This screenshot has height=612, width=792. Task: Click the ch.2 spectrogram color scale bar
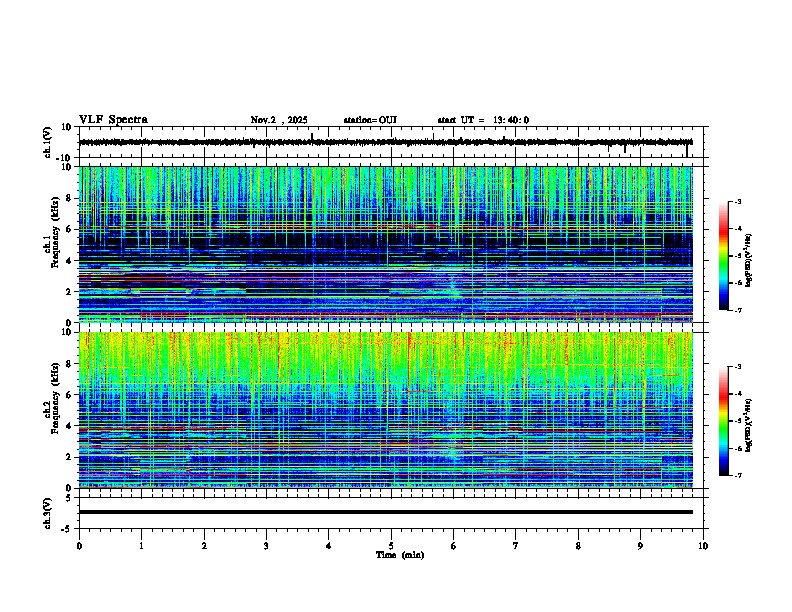tap(723, 421)
